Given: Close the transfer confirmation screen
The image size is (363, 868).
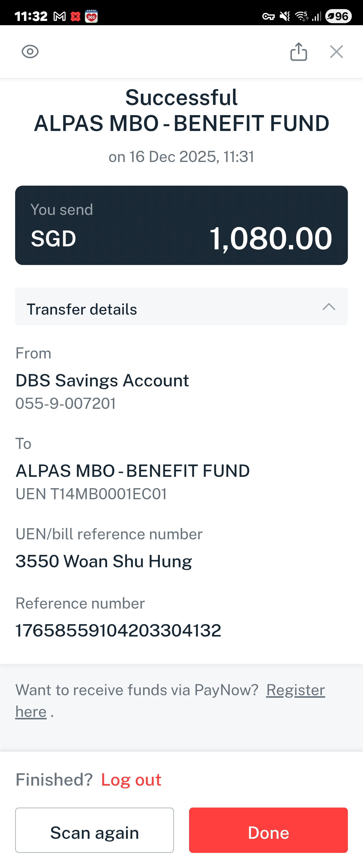Looking at the screenshot, I should (x=336, y=52).
